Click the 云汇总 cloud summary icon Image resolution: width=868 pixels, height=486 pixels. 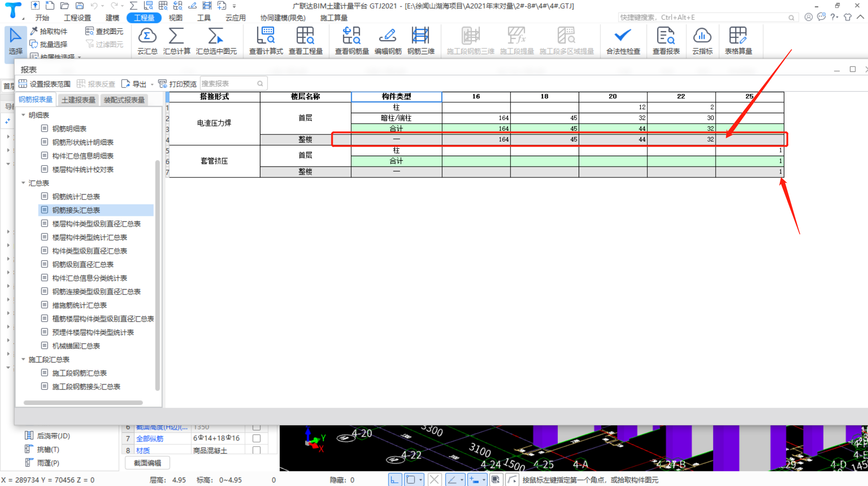147,41
